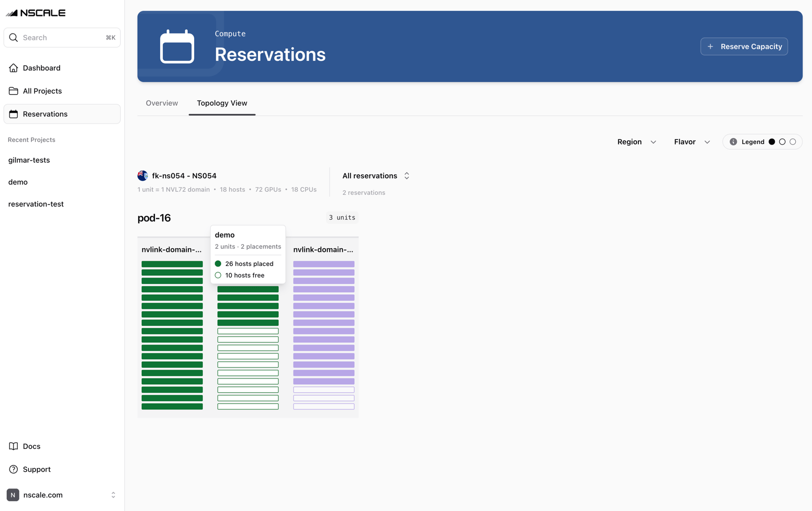Open Dashboard from the sidebar
812x511 pixels.
click(62, 68)
